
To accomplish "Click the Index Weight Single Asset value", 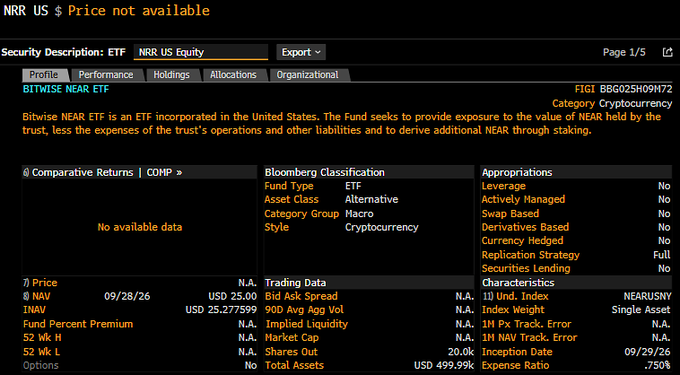I will pyautogui.click(x=641, y=310).
